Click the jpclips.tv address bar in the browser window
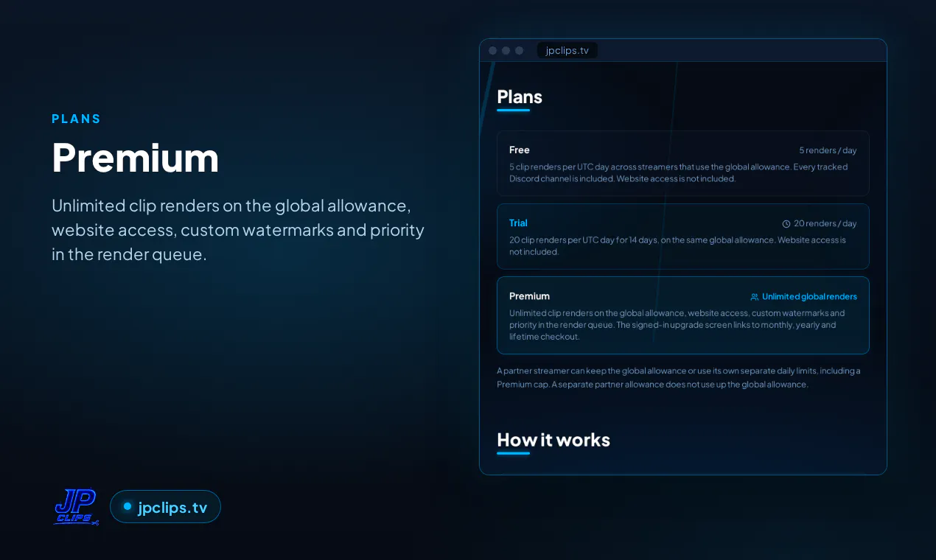 pyautogui.click(x=567, y=50)
